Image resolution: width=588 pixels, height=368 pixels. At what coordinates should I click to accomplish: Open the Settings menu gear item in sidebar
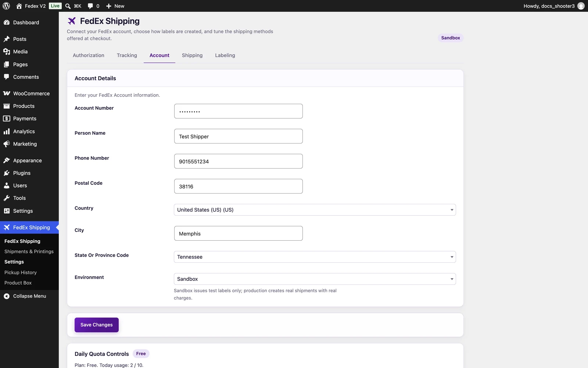(29, 211)
